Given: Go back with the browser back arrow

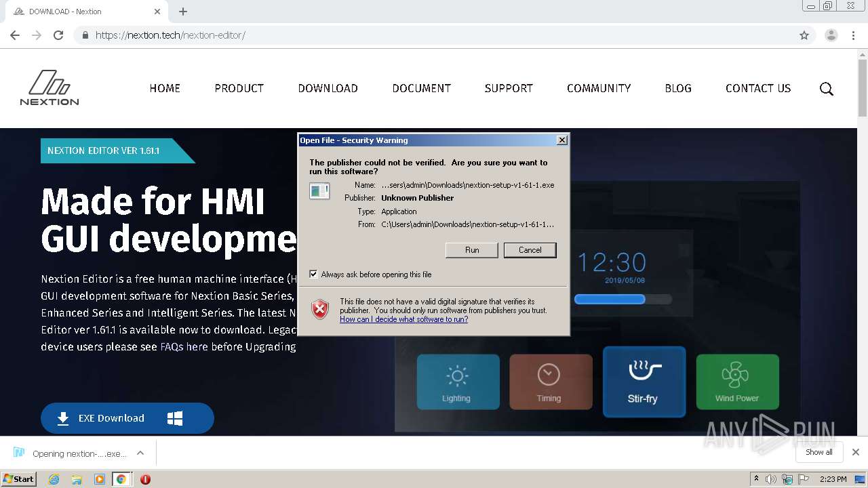Looking at the screenshot, I should [x=15, y=35].
